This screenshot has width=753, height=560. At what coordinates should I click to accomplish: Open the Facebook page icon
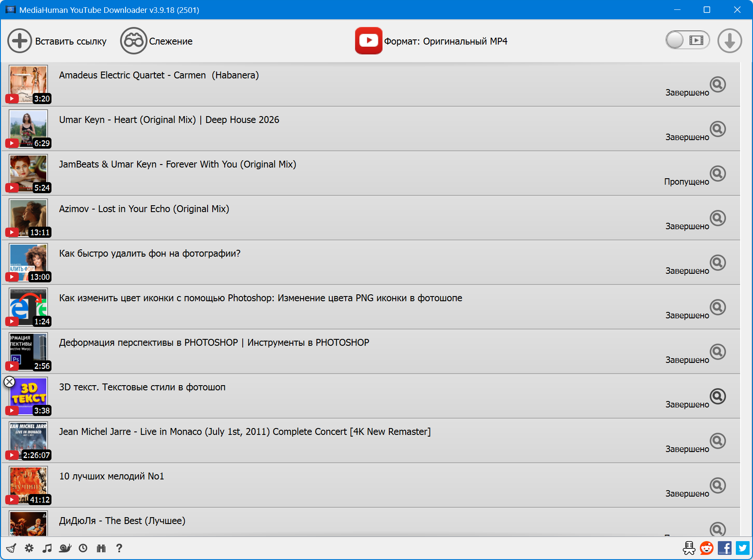(x=725, y=548)
